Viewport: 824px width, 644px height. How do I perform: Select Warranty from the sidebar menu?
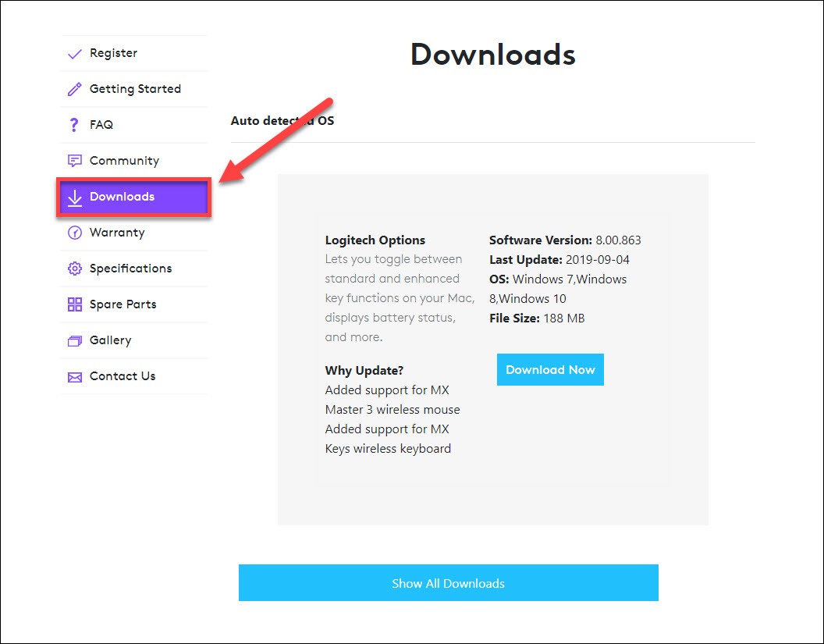[x=117, y=233]
